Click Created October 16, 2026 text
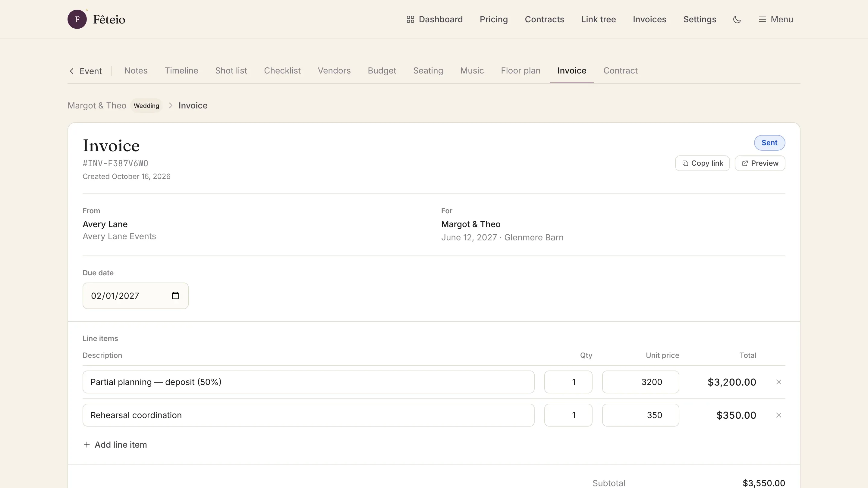 pyautogui.click(x=126, y=177)
